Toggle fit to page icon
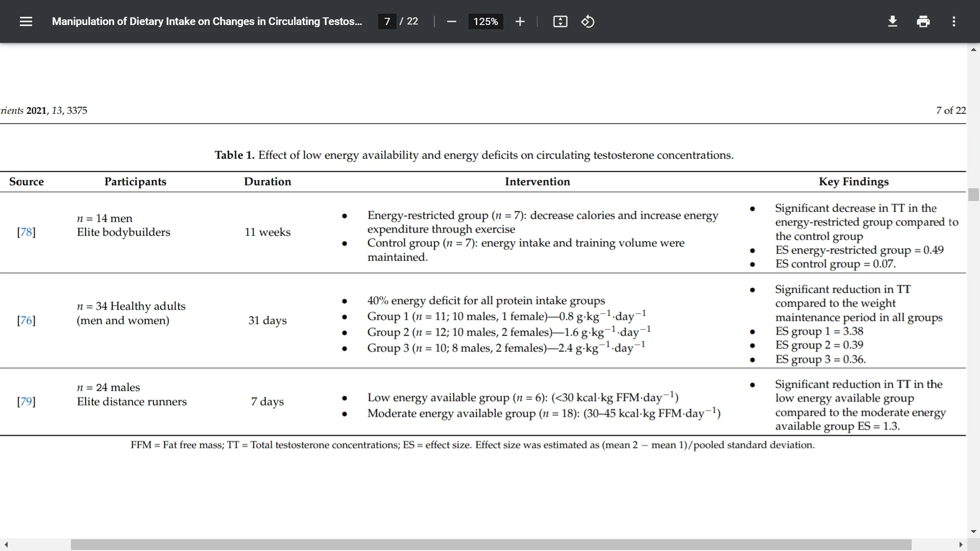The height and width of the screenshot is (551, 980). coord(560,21)
